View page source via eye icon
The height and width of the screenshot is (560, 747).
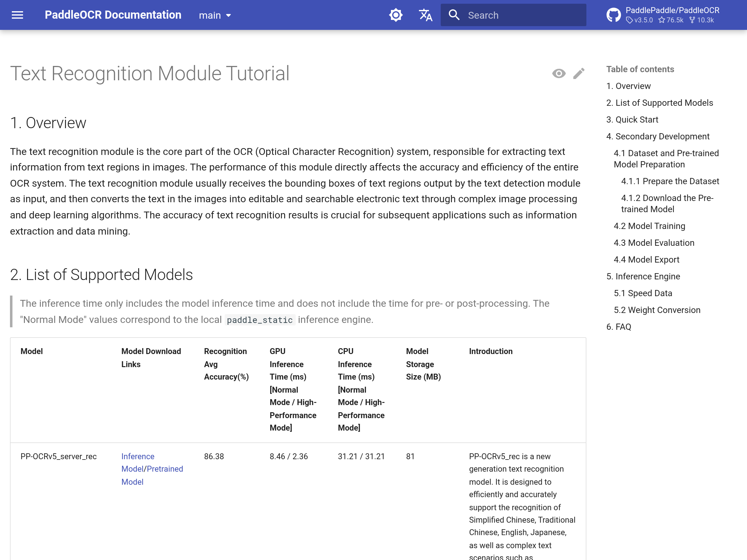pyautogui.click(x=559, y=73)
